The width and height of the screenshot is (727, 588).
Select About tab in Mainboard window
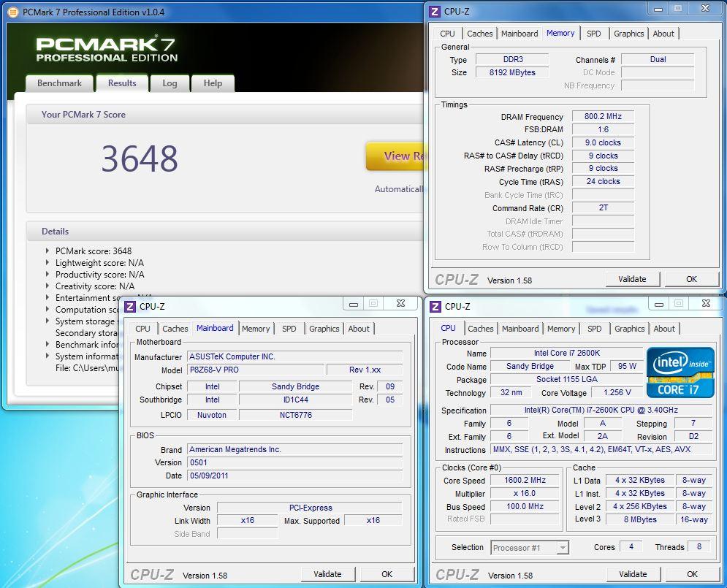[x=359, y=329]
